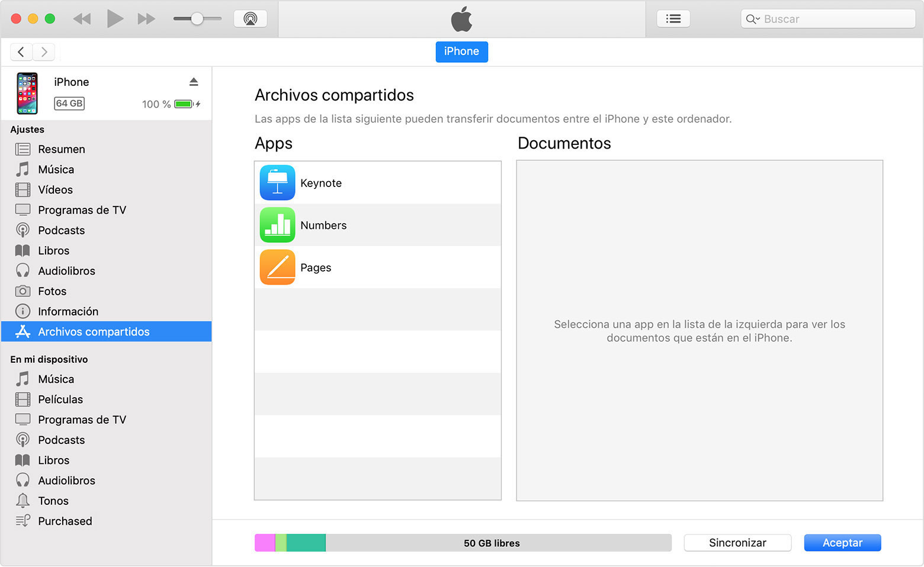924x567 pixels.
Task: Open Fotos settings
Action: pos(107,291)
